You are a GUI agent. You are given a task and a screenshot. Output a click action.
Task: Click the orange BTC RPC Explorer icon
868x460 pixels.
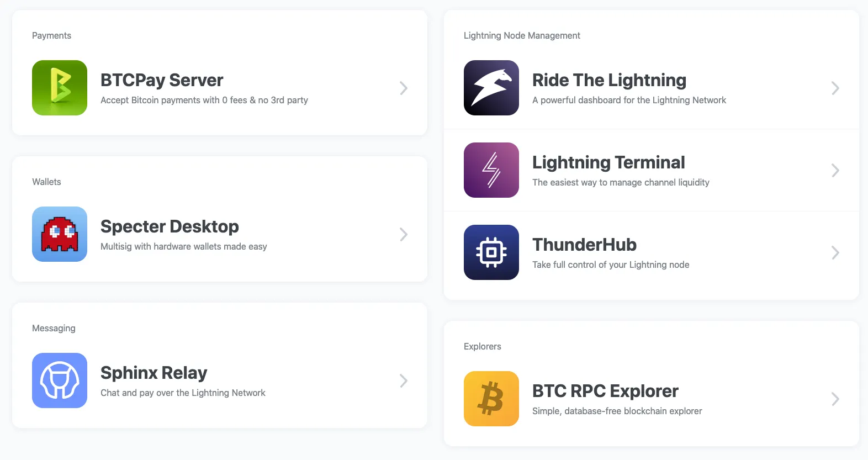tap(491, 399)
